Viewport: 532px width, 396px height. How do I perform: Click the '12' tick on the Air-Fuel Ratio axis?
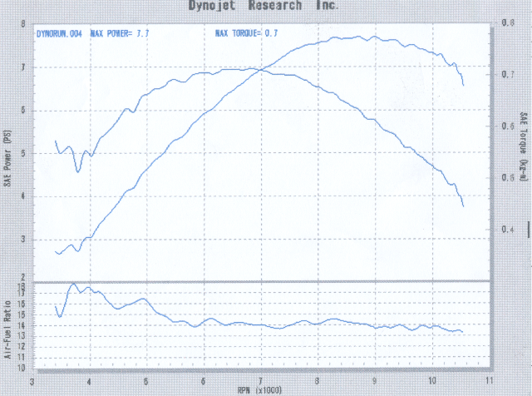[x=21, y=347]
